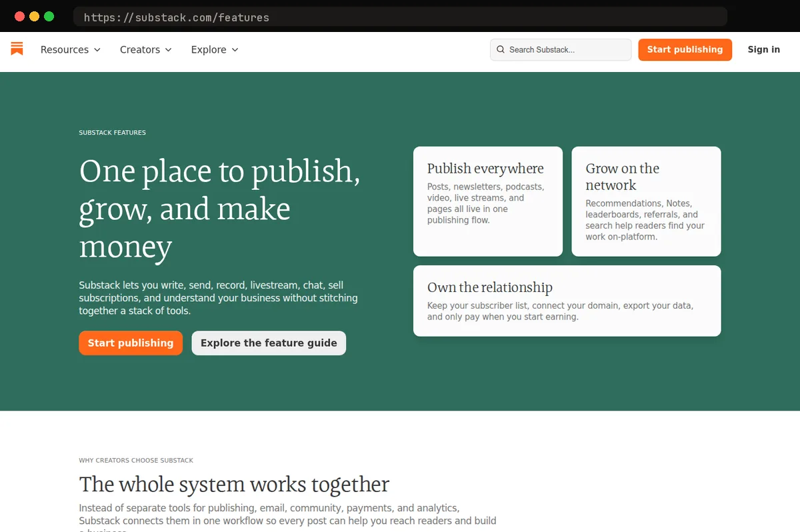800x532 pixels.
Task: Maximize the window with the green button
Action: tap(49, 17)
